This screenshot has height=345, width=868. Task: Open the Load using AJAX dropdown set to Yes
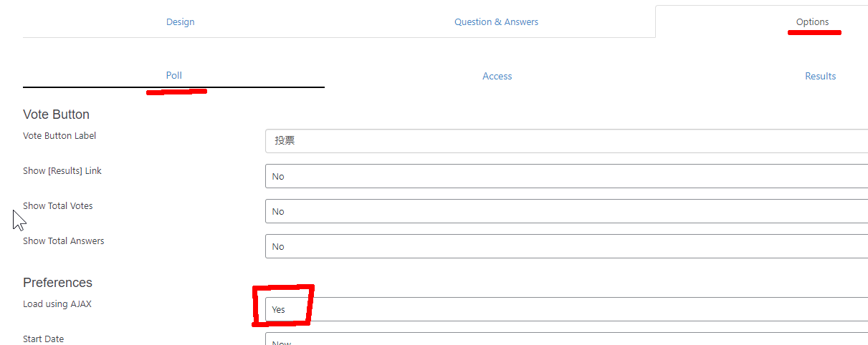tap(566, 309)
